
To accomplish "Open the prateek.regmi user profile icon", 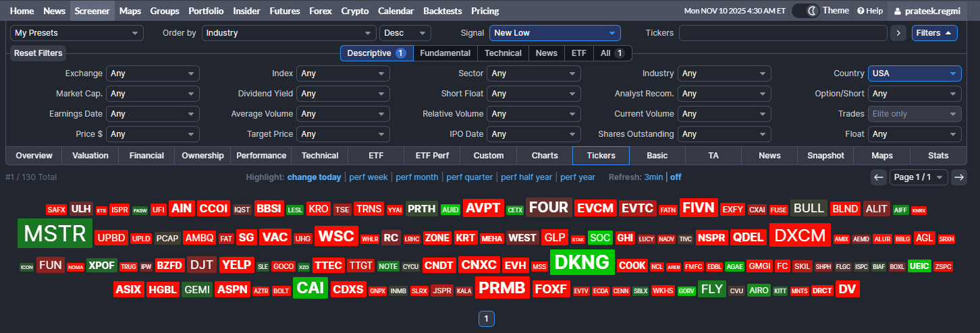I will point(898,11).
